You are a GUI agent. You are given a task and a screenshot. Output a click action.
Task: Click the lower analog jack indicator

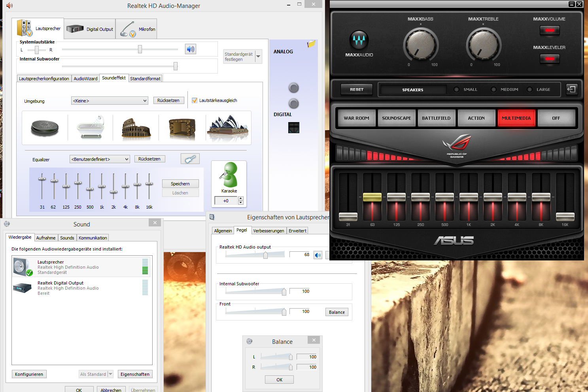coord(294,104)
